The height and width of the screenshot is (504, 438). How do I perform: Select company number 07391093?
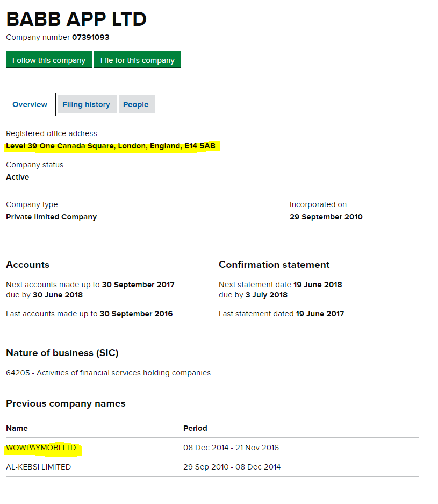coord(90,37)
